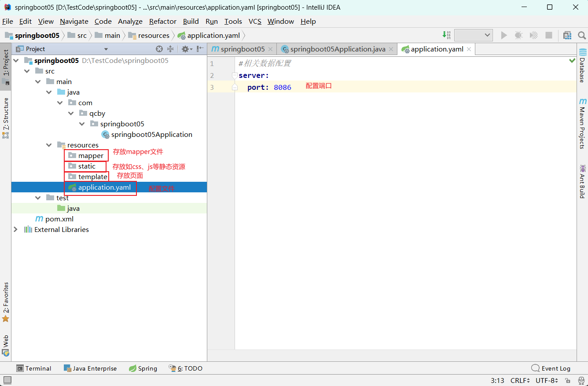Image resolution: width=588 pixels, height=386 pixels.
Task: Toggle the 1: Project side tab
Action: [6, 66]
